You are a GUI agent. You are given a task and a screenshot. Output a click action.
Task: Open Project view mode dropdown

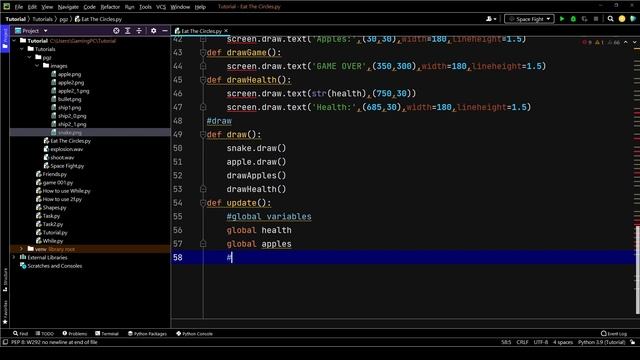(31, 31)
